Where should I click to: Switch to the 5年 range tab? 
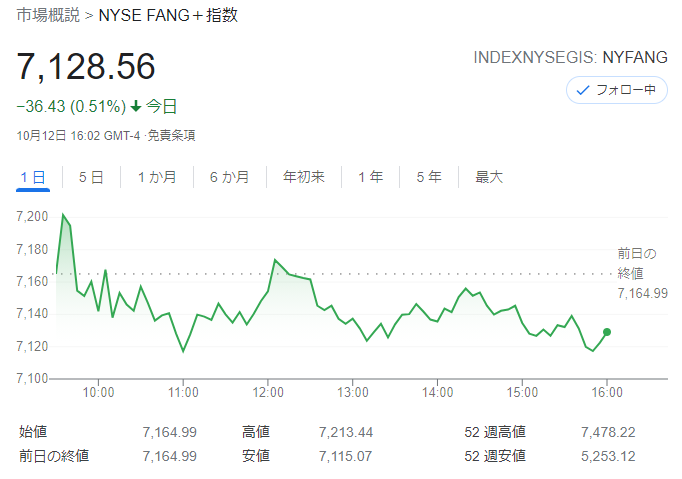(428, 177)
